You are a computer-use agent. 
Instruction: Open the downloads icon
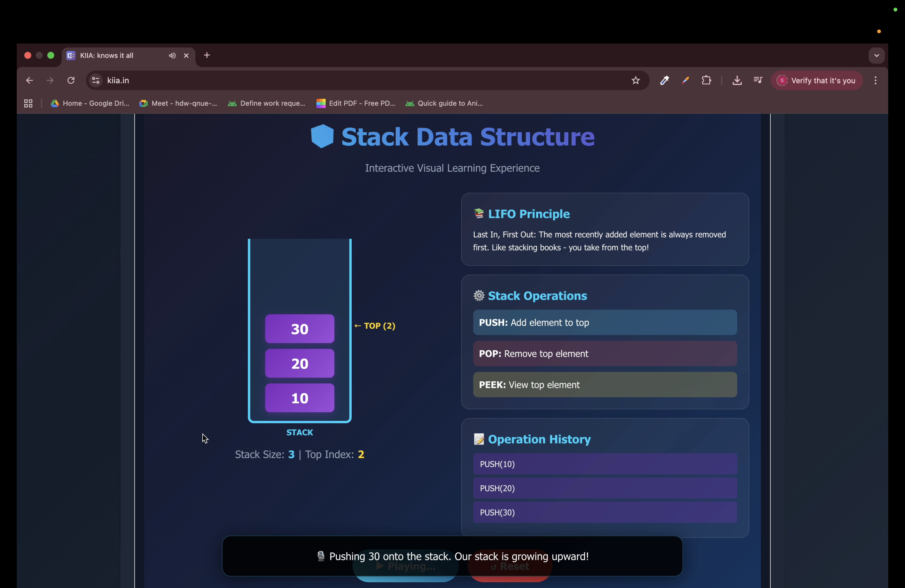tap(737, 81)
